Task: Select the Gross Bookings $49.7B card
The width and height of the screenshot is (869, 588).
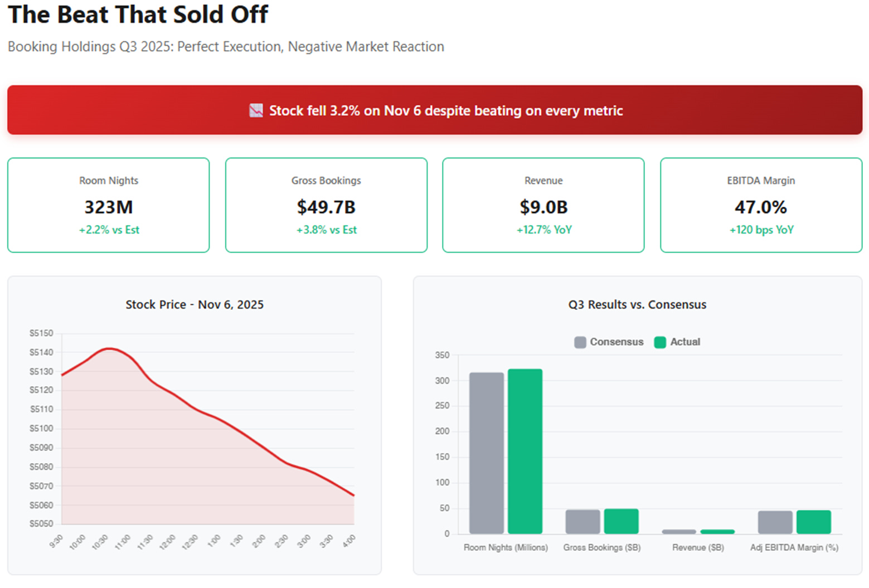Action: click(326, 205)
